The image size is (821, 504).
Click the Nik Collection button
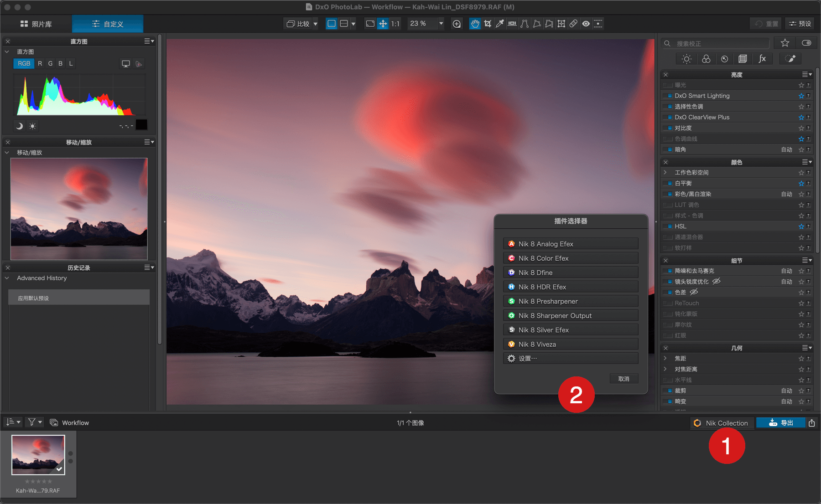tap(721, 423)
